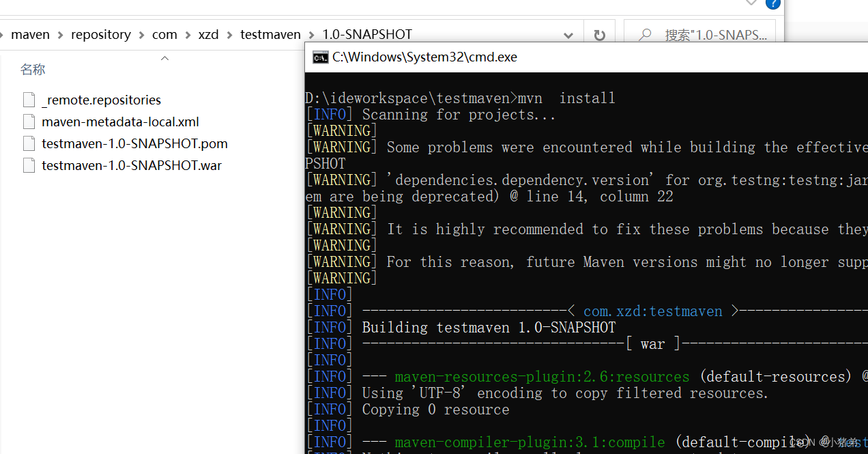Click the 'mvn install' command text
Screen dimensions: 868x454
point(566,98)
